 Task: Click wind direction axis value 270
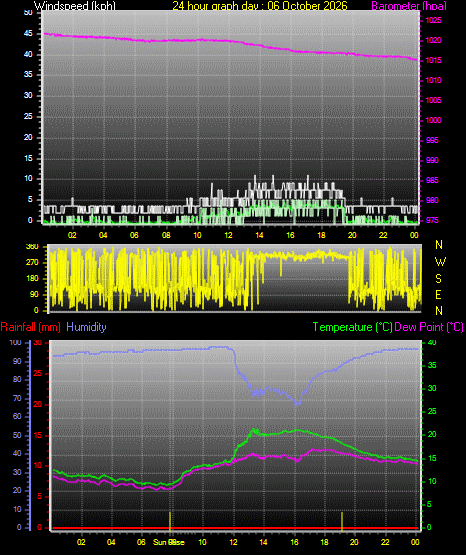pos(32,263)
